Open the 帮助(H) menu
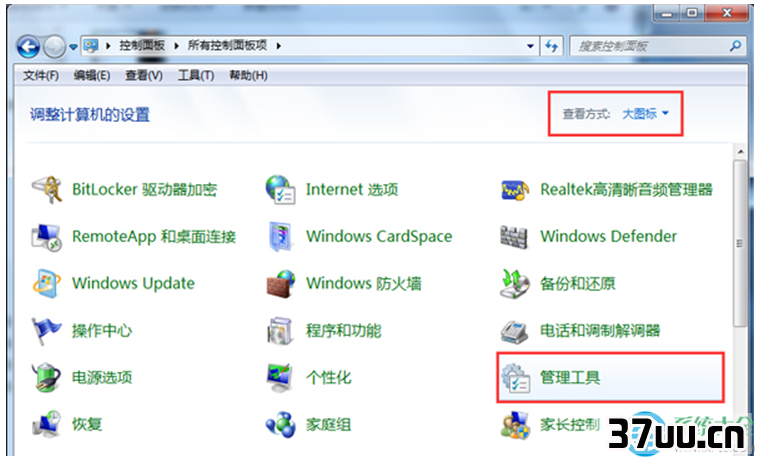 pyautogui.click(x=248, y=76)
